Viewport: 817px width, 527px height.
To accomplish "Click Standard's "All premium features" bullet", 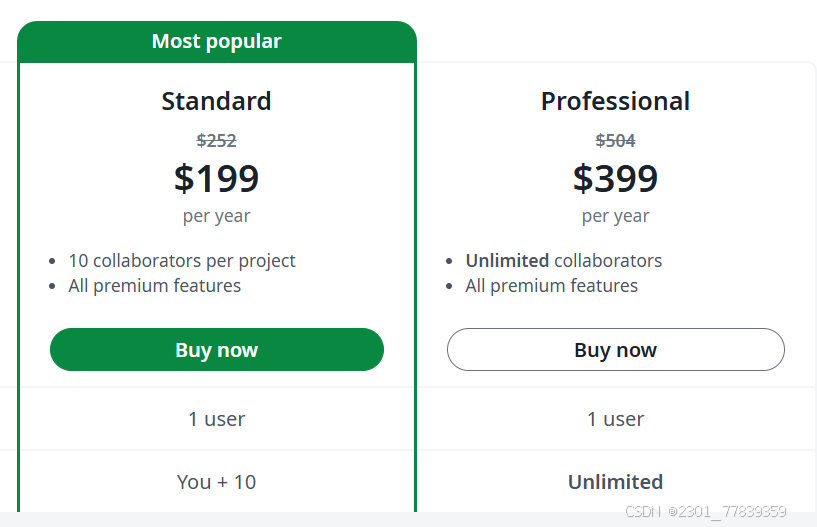I will point(154,286).
